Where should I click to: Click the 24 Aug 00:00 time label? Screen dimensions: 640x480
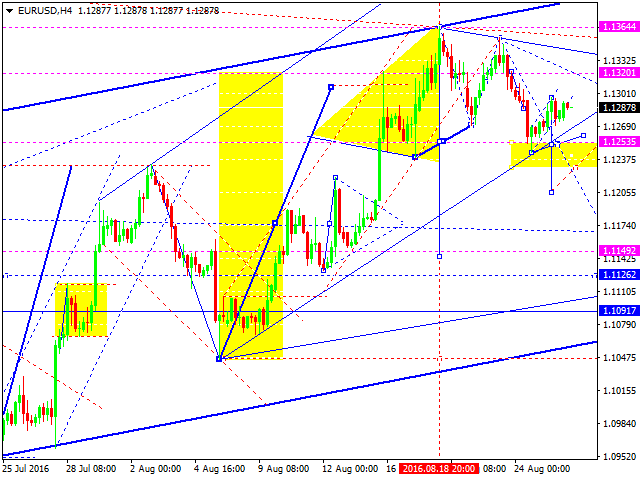click(542, 469)
